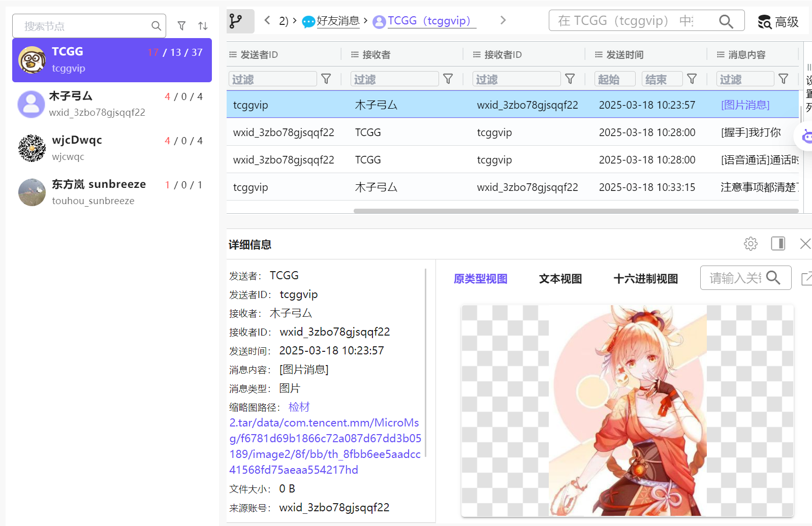Select the [语音通话] message row
The height and width of the screenshot is (526, 812).
click(513, 160)
